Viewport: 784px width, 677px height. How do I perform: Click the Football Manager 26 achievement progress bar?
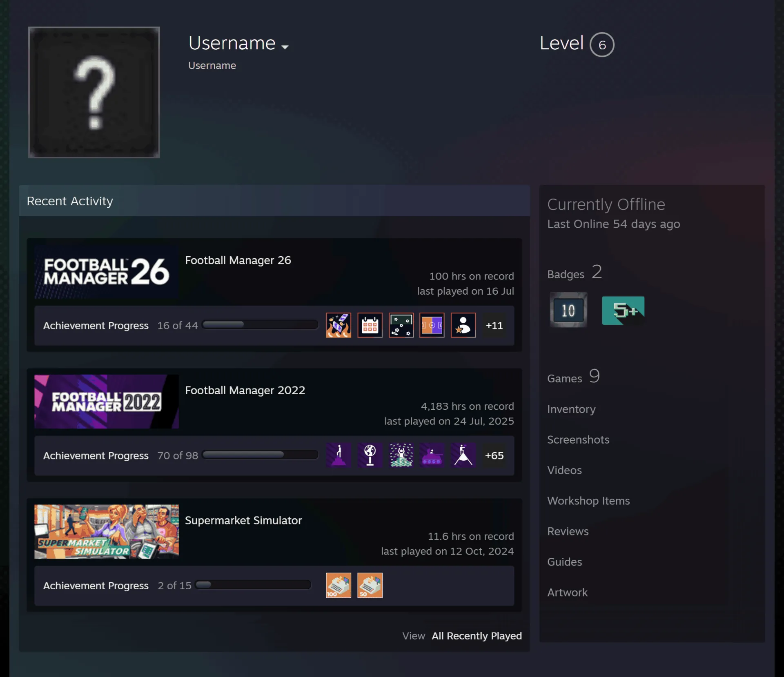[260, 325]
